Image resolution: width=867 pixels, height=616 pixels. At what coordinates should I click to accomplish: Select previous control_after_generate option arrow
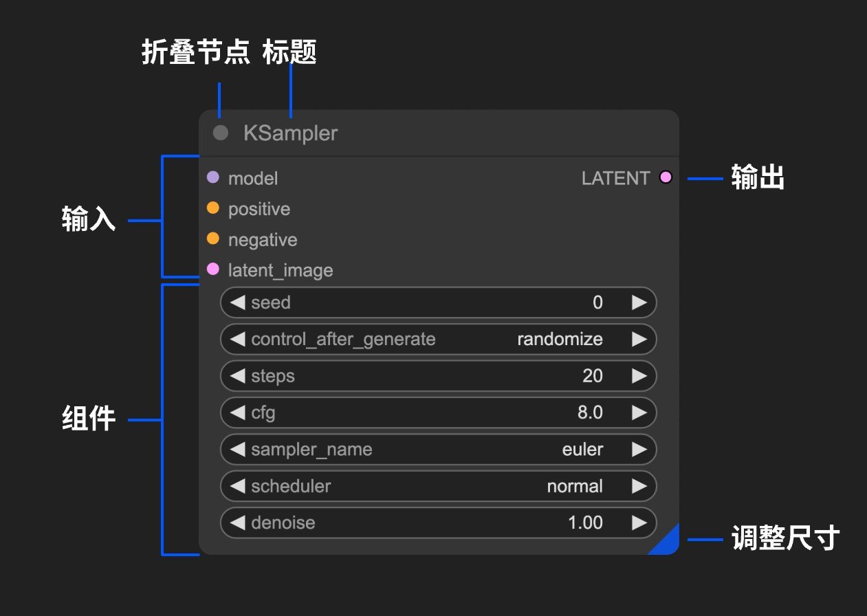238,339
